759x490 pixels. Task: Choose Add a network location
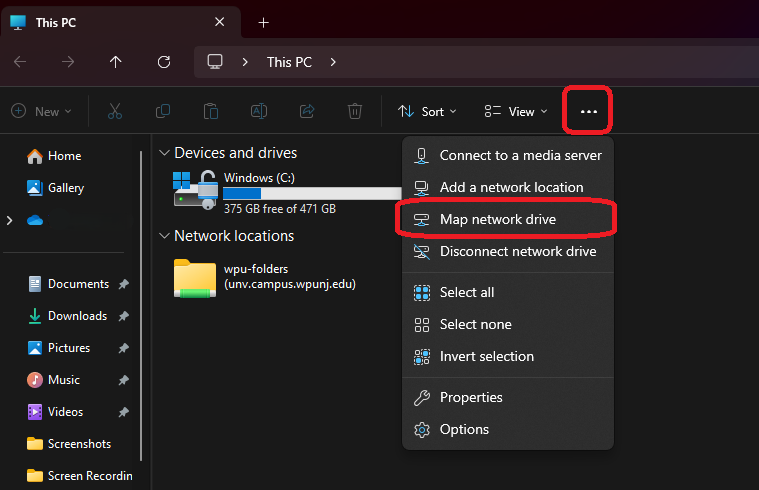508,187
